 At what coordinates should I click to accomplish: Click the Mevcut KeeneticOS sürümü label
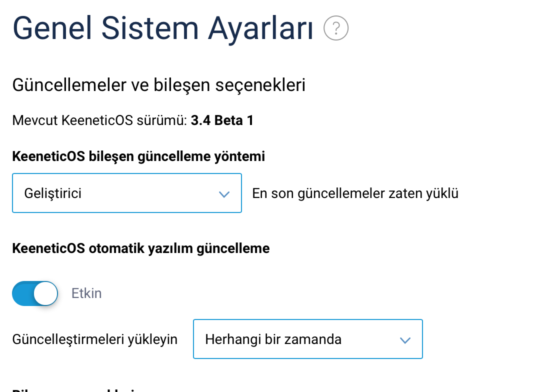point(100,120)
